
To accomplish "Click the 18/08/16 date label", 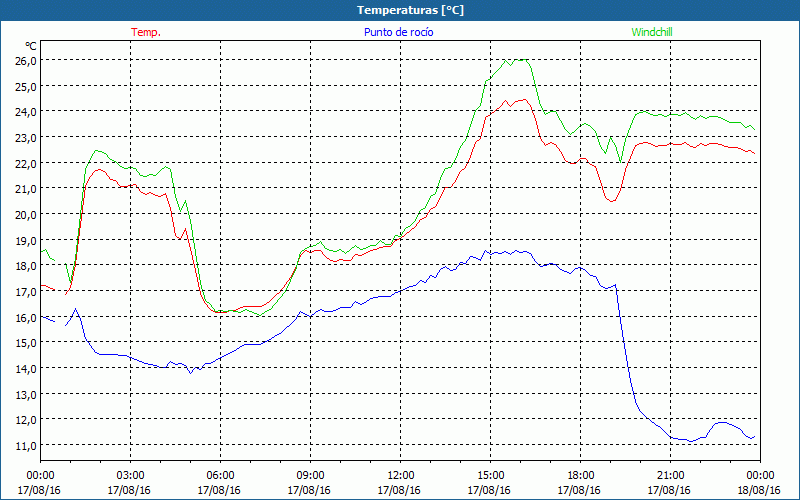I will point(759,490).
